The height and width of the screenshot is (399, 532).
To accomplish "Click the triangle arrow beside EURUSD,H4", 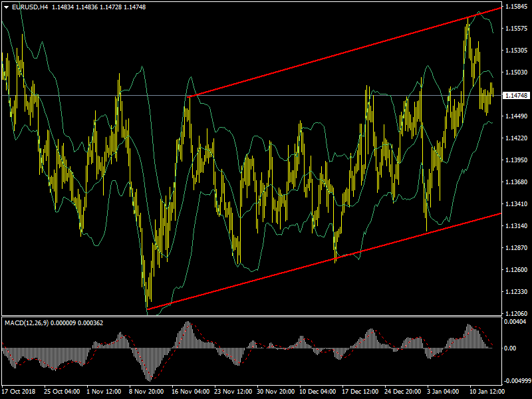I will pos(6,7).
